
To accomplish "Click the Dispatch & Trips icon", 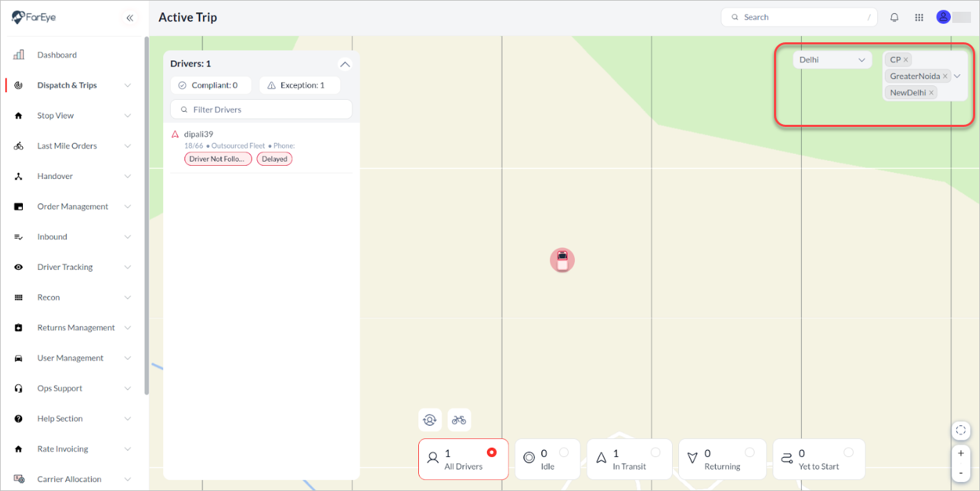I will 19,85.
